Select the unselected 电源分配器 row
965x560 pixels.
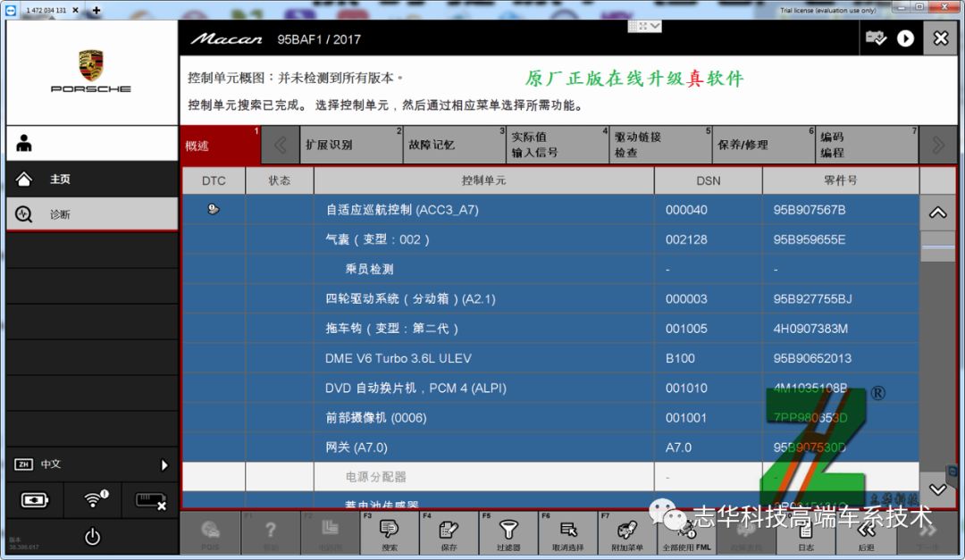[550, 477]
